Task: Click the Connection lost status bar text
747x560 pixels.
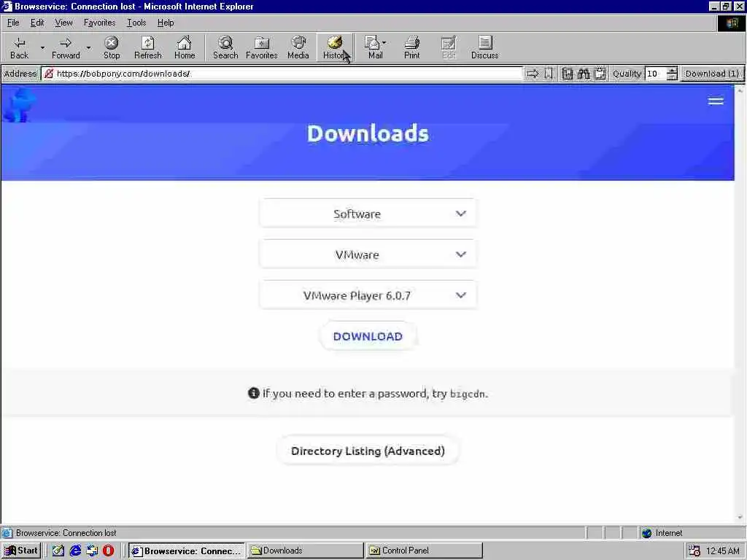Action: click(66, 533)
